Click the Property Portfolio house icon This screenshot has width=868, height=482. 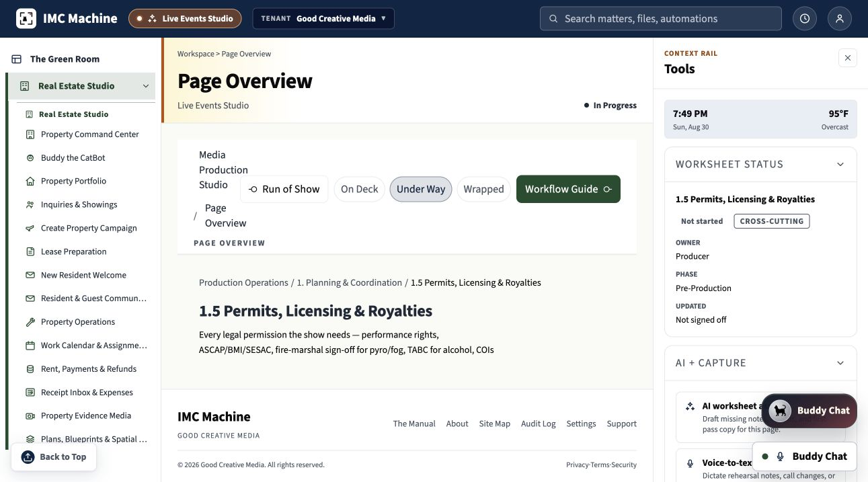[x=30, y=182]
